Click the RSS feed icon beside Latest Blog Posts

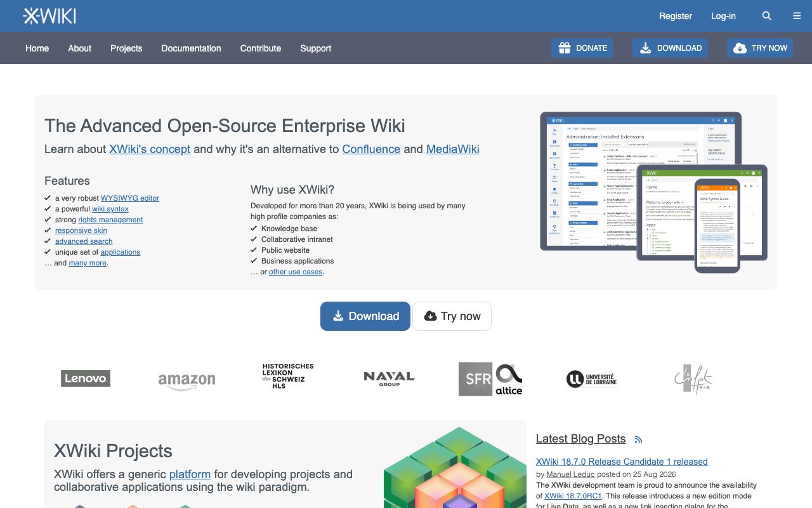tap(639, 439)
